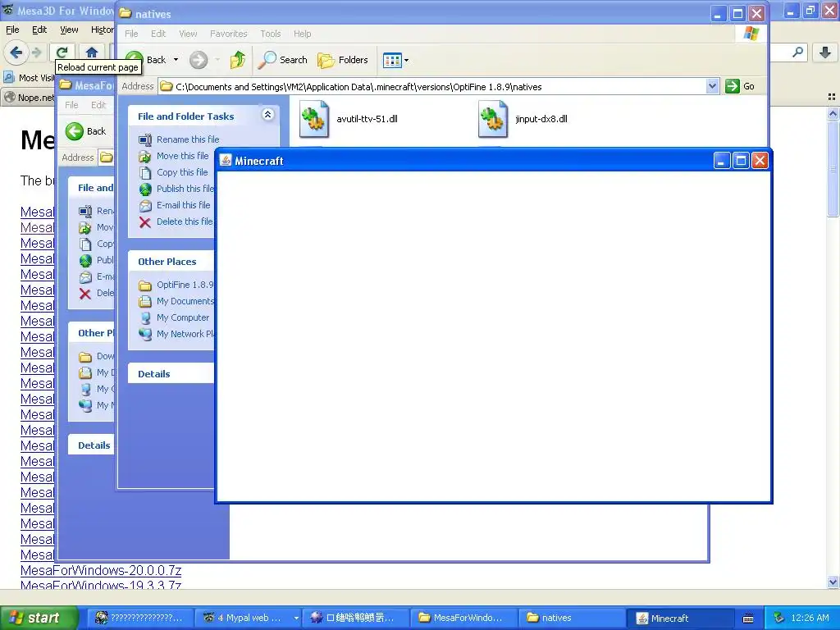
Task: Click address path field in natives window
Action: coord(432,86)
